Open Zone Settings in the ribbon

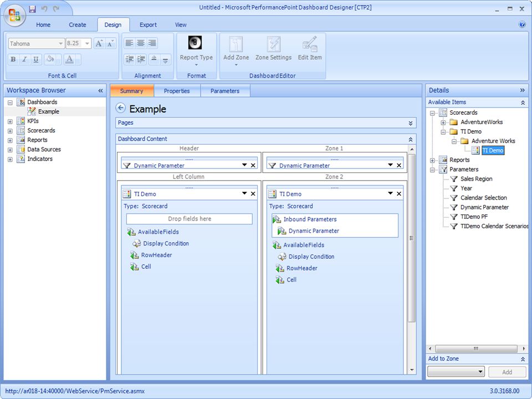coord(273,49)
